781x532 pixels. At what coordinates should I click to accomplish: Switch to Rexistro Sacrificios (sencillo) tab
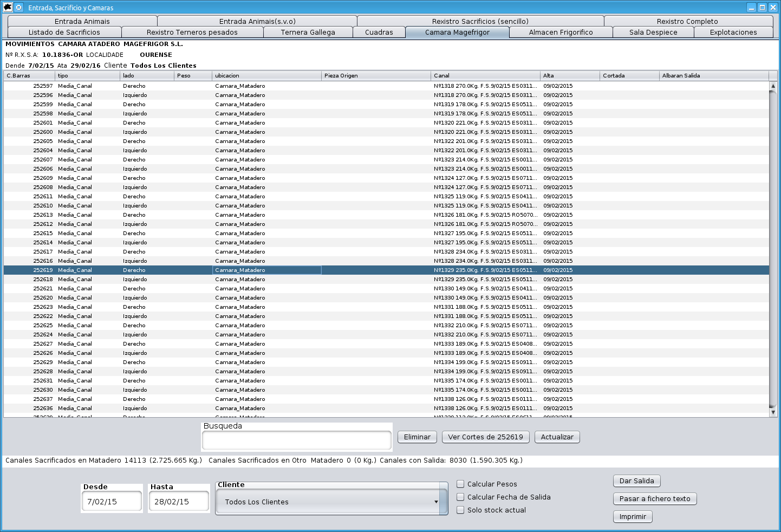pos(480,21)
